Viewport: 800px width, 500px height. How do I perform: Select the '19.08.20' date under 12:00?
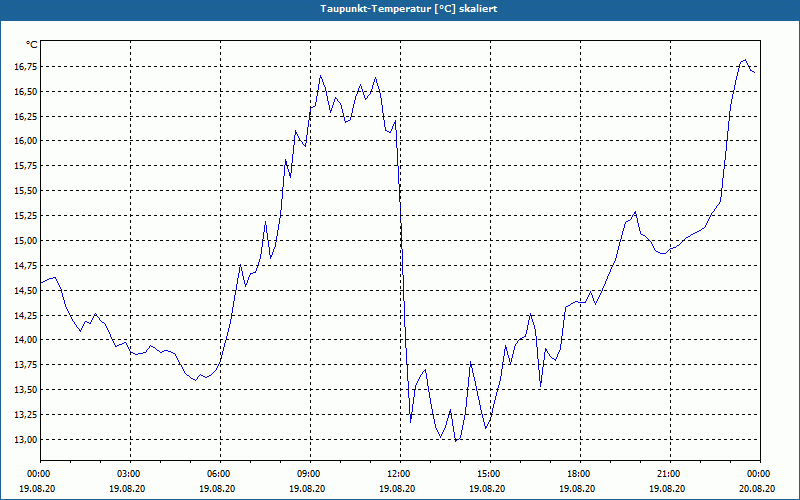click(x=397, y=488)
